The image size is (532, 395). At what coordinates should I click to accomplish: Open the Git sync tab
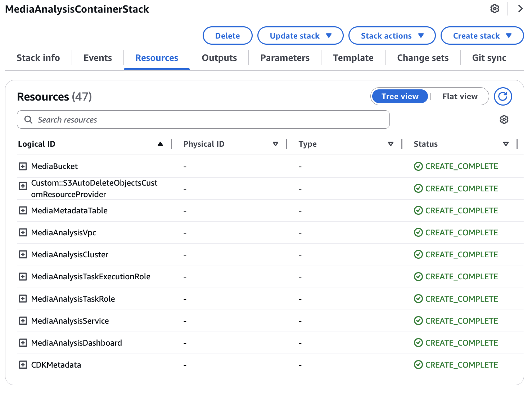pyautogui.click(x=489, y=58)
